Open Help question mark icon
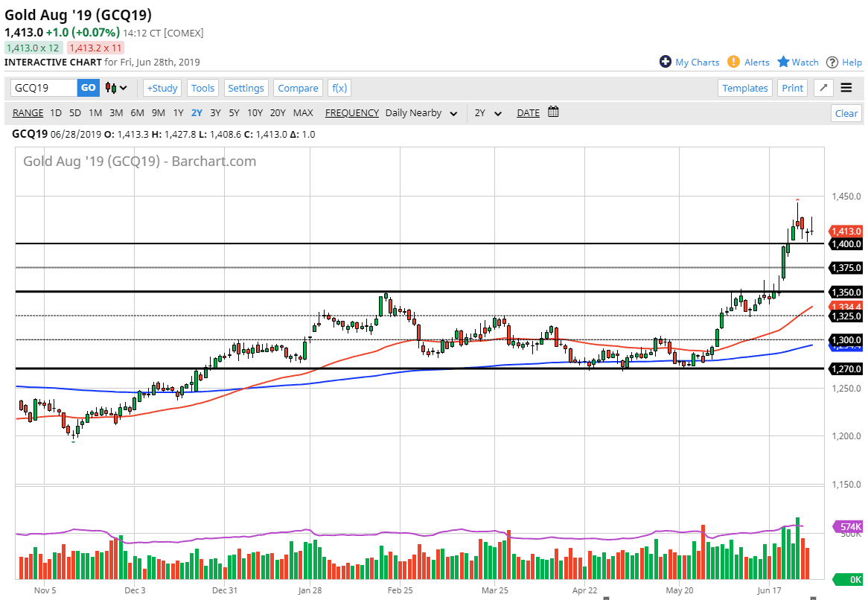868x600 pixels. pos(832,62)
